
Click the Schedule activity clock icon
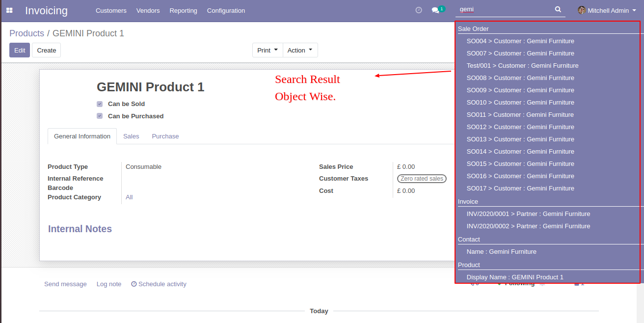[134, 284]
